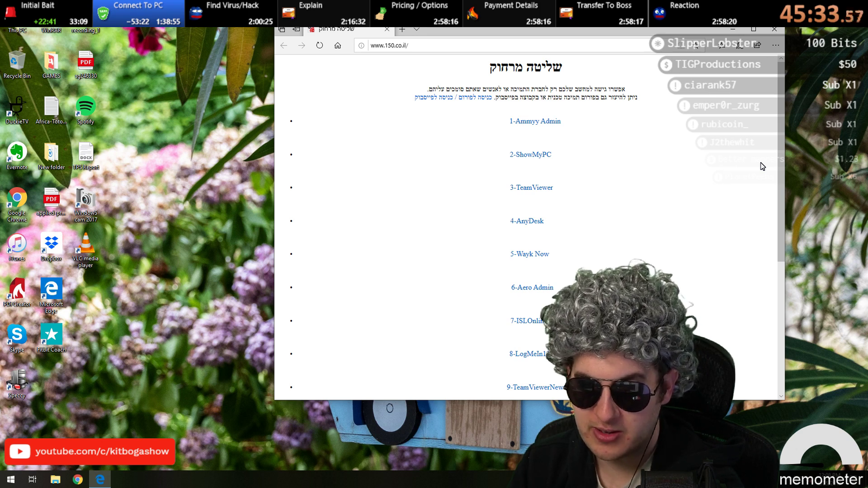The image size is (868, 488).
Task: Select the sg246330 PDF file on desktop
Action: tap(86, 63)
